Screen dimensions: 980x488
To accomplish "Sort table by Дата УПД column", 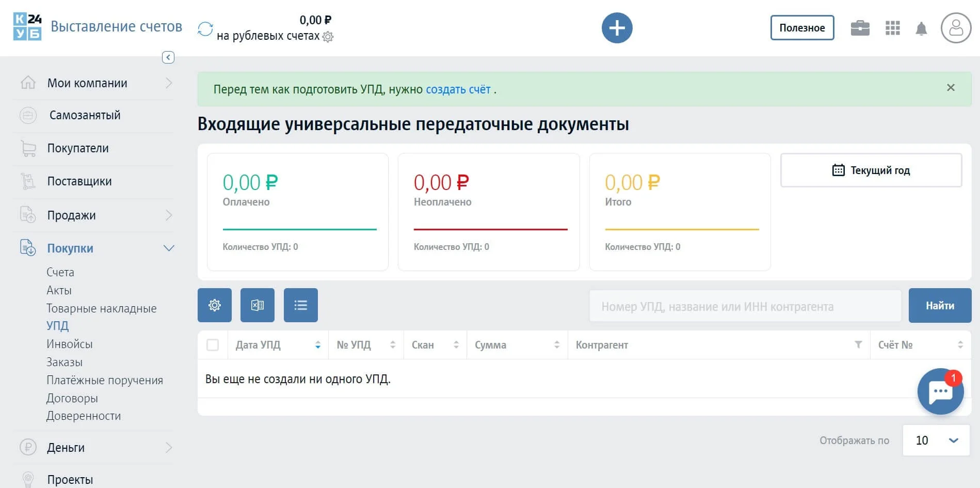I will tap(317, 345).
